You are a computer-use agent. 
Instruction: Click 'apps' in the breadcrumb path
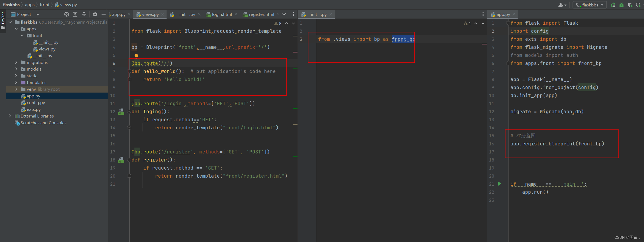(x=30, y=5)
